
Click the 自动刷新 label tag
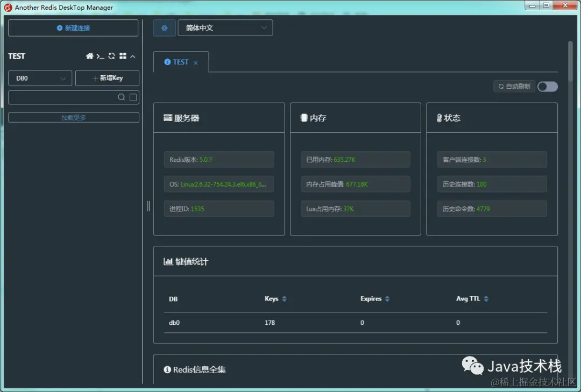coord(514,87)
